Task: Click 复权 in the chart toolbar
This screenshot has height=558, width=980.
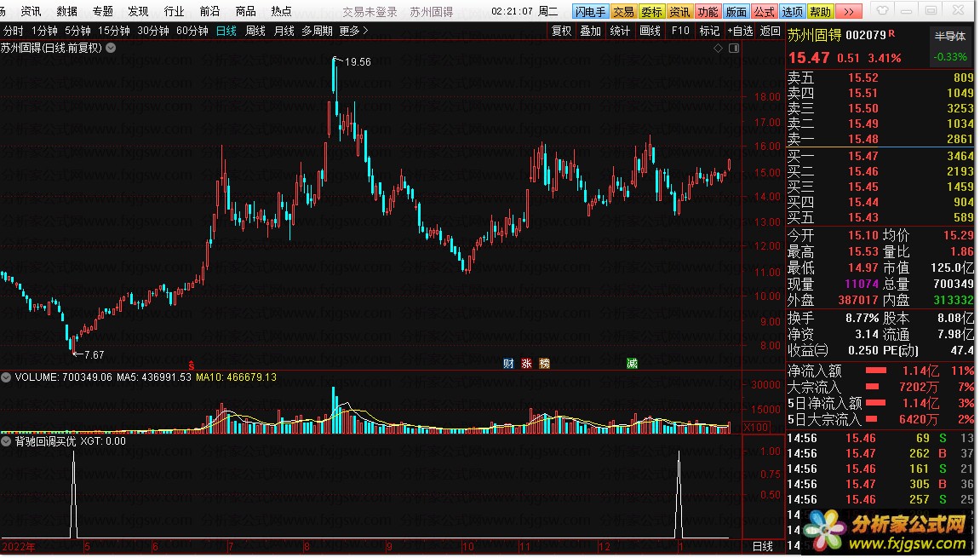Action: coord(561,31)
